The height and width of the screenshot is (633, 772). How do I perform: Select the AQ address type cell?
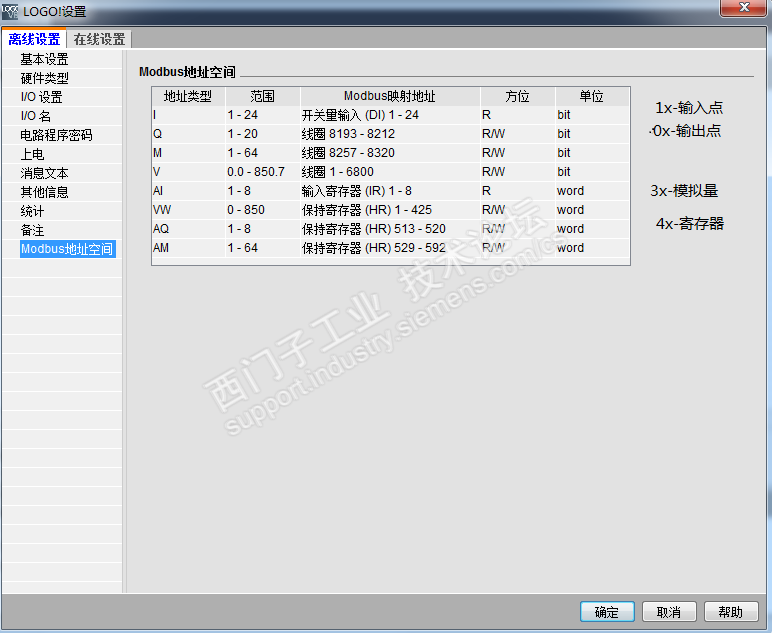tap(189, 229)
